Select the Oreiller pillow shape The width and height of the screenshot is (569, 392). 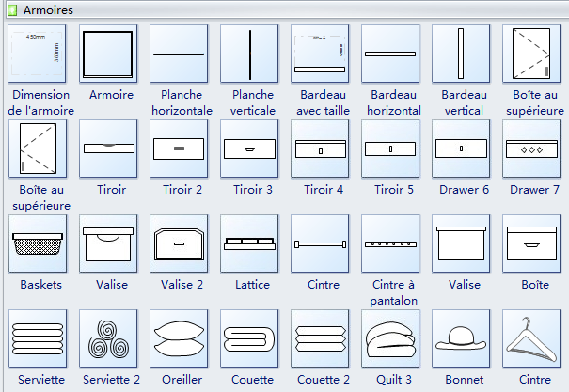click(x=179, y=338)
